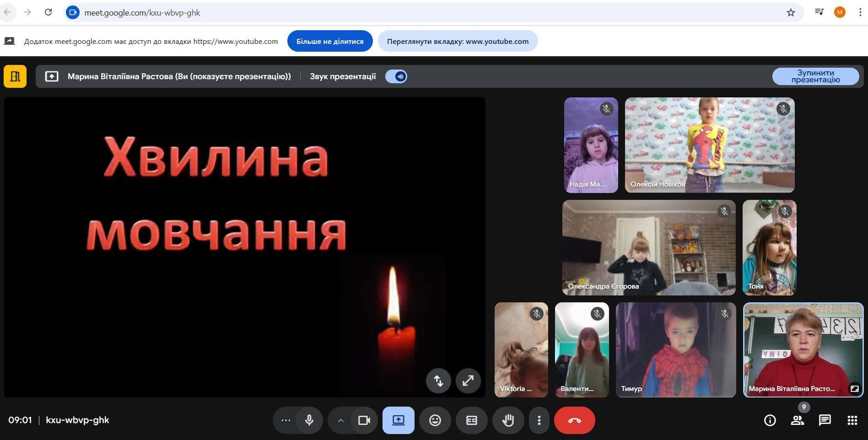Toggle the presentation audio switch

coord(396,76)
